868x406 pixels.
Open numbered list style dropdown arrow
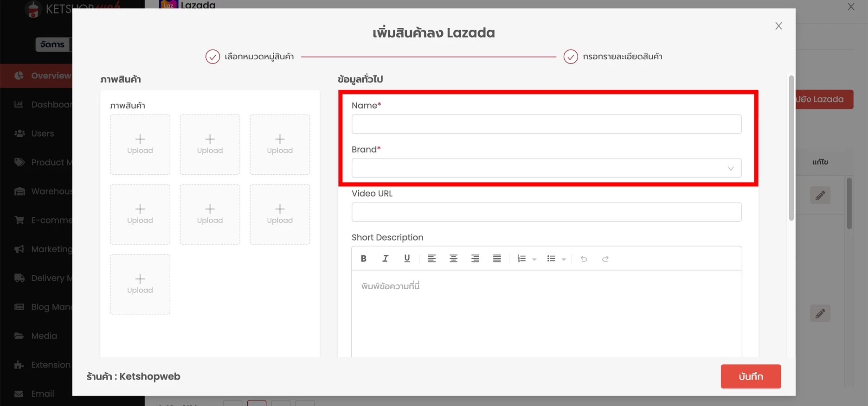(534, 259)
